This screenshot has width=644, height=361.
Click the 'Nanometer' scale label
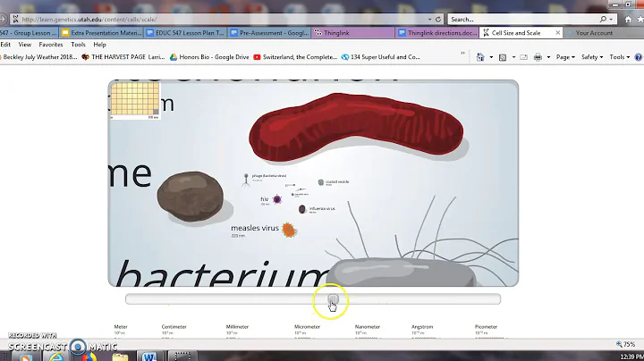coord(368,327)
